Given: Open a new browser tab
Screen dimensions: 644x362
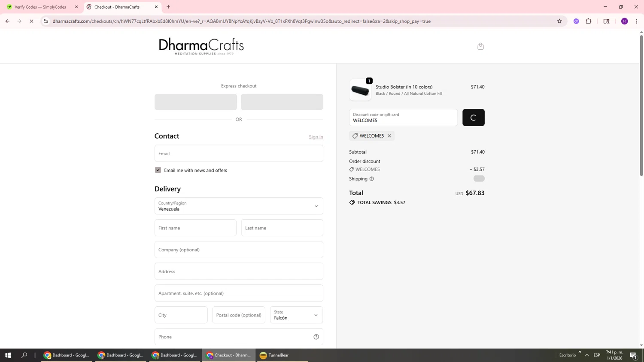Looking at the screenshot, I should coord(168,7).
